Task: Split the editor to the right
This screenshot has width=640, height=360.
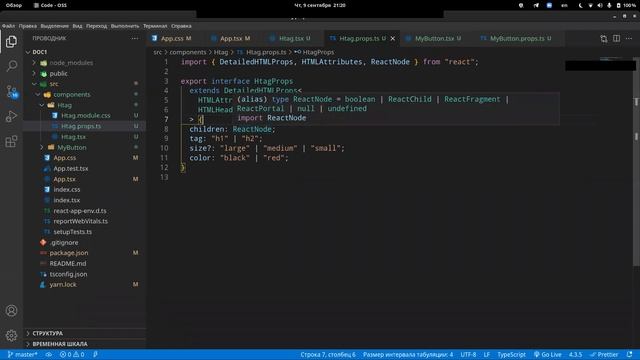Action: [x=616, y=38]
